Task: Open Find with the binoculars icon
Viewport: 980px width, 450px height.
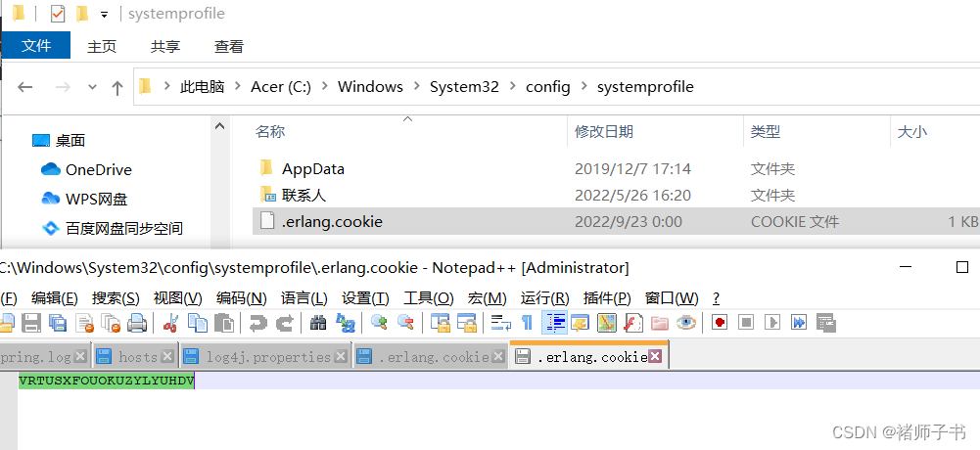Action: click(318, 323)
